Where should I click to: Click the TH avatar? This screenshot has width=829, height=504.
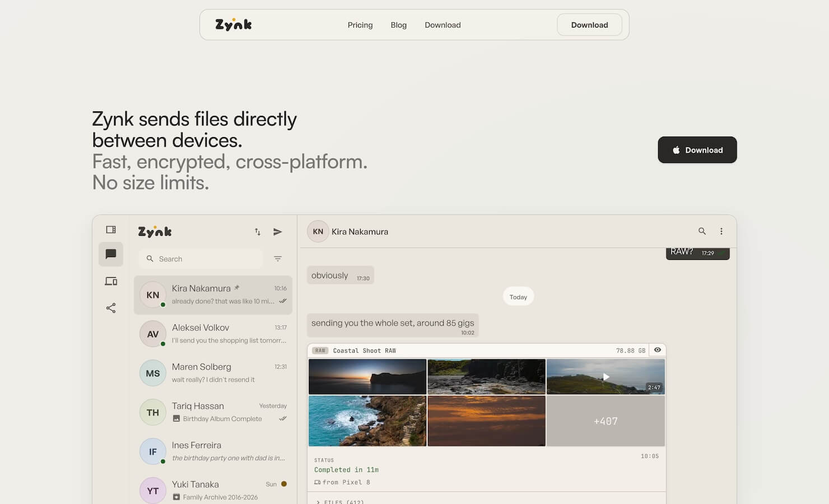click(x=153, y=412)
